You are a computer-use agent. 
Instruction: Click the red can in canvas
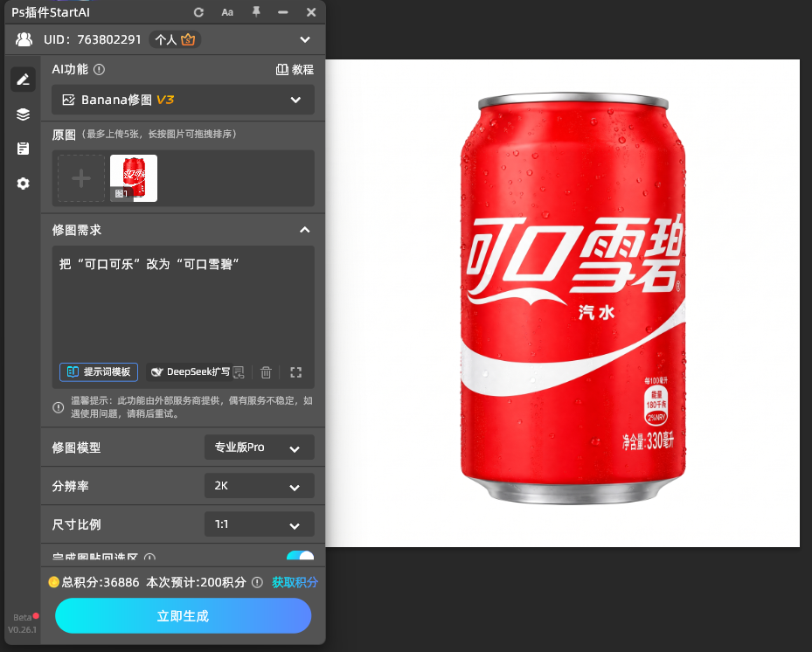coord(573,299)
